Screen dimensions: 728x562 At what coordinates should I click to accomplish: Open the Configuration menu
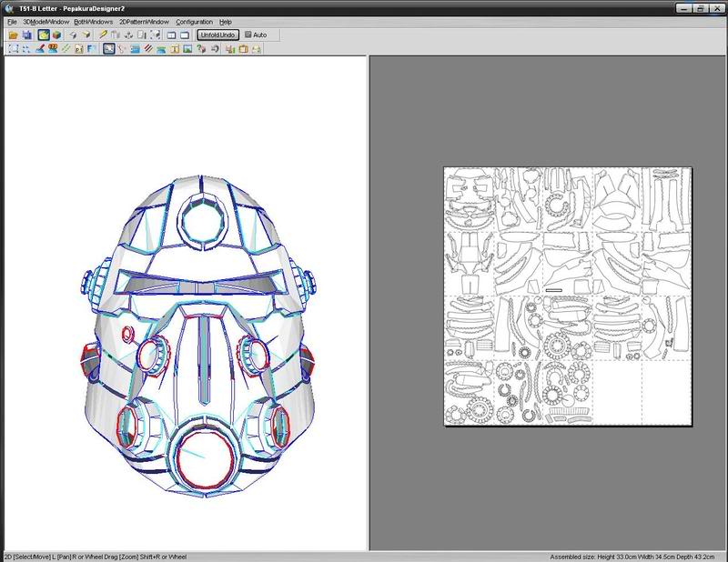point(194,22)
